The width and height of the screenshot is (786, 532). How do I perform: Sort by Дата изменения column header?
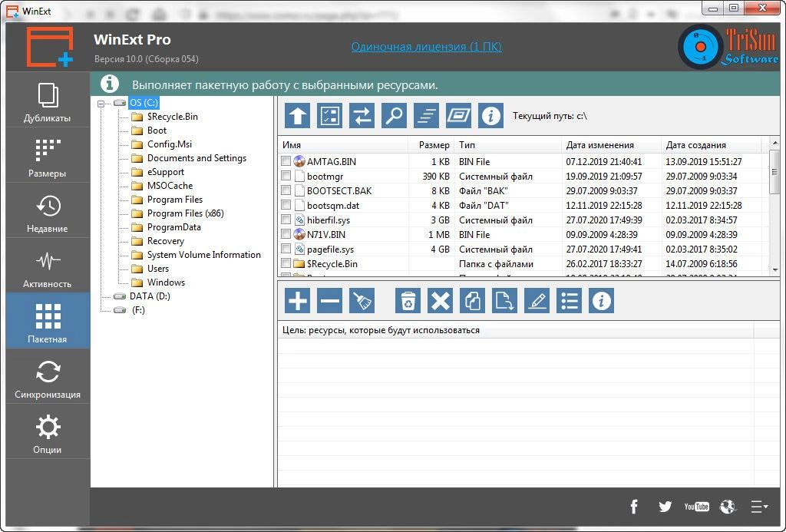tap(612, 145)
